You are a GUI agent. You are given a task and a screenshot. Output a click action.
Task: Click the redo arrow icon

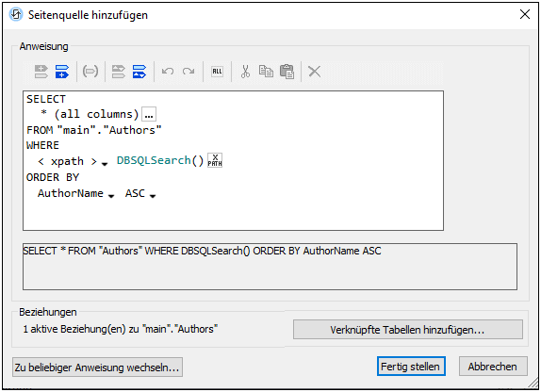coord(189,72)
